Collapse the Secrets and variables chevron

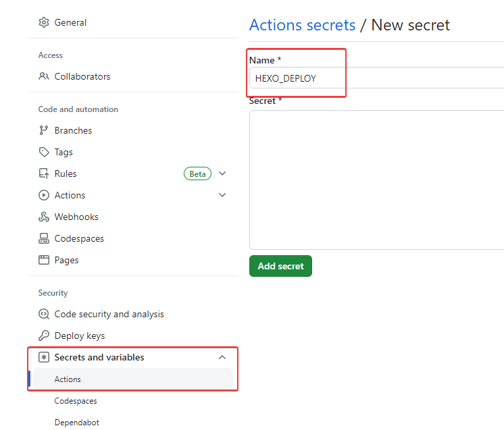[x=222, y=357]
